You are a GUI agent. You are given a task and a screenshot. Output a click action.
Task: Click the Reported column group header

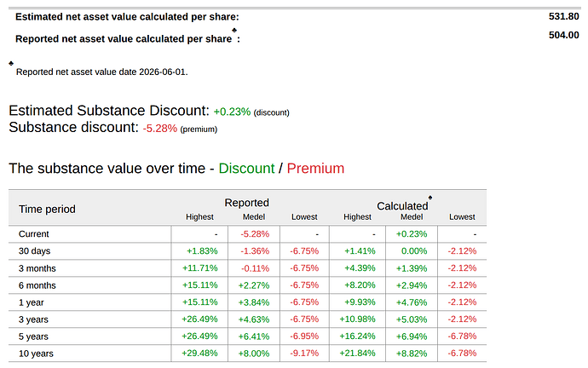(x=247, y=203)
